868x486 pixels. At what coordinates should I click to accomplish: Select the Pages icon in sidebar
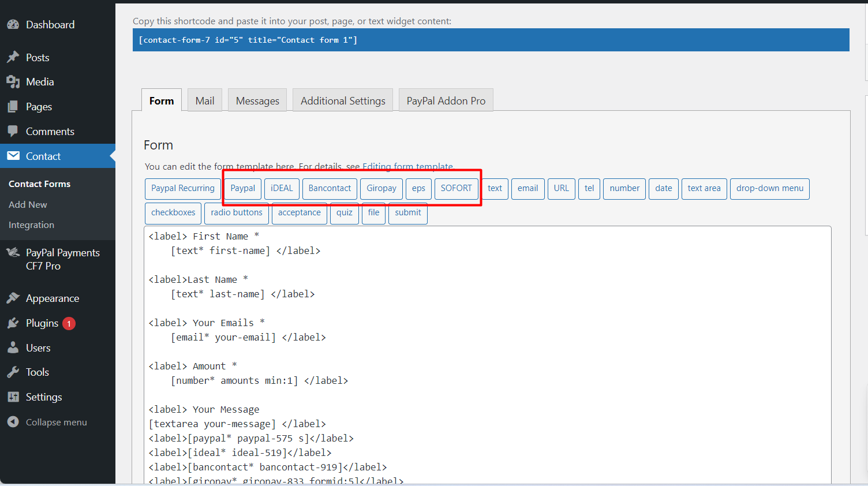[13, 107]
